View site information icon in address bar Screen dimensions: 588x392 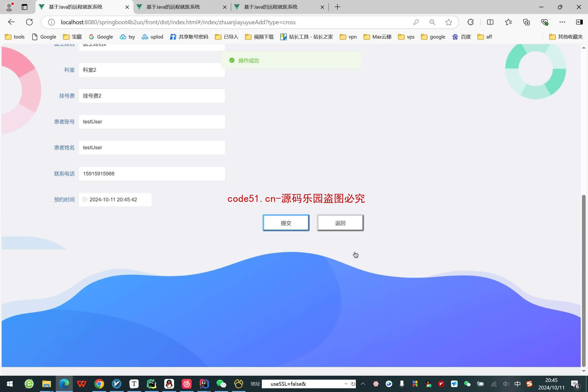tap(51, 22)
